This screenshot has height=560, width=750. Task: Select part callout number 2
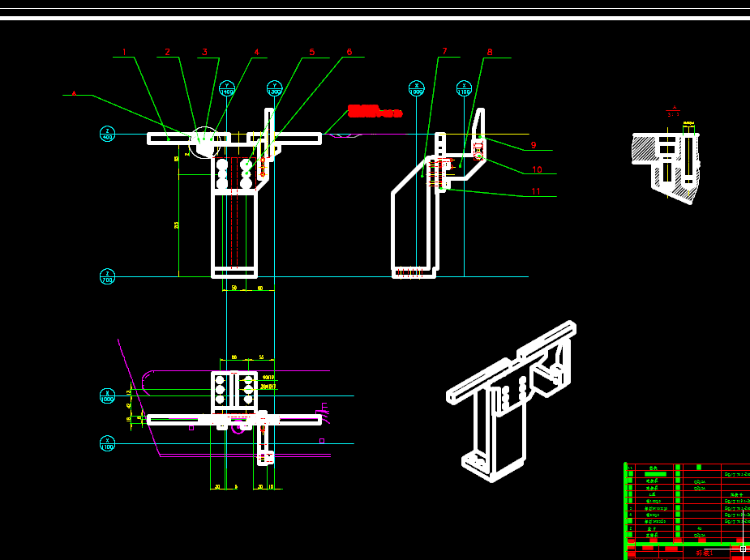[x=167, y=52]
